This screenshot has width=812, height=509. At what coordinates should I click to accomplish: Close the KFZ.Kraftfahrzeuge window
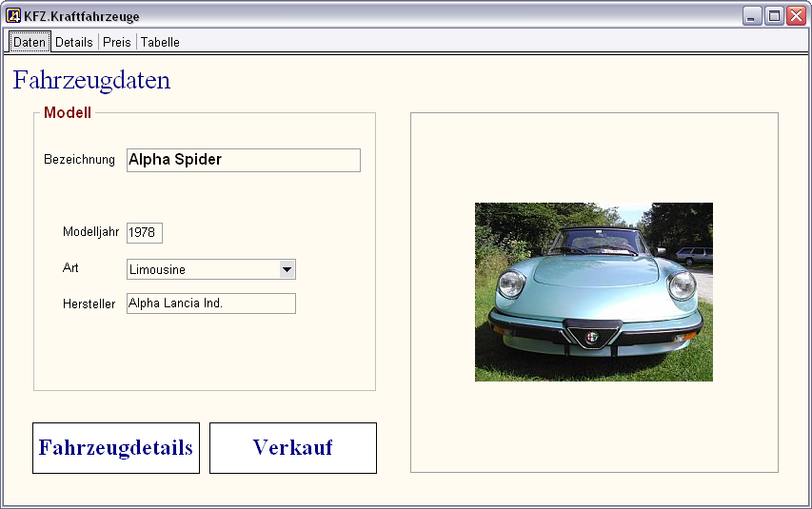[x=796, y=16]
